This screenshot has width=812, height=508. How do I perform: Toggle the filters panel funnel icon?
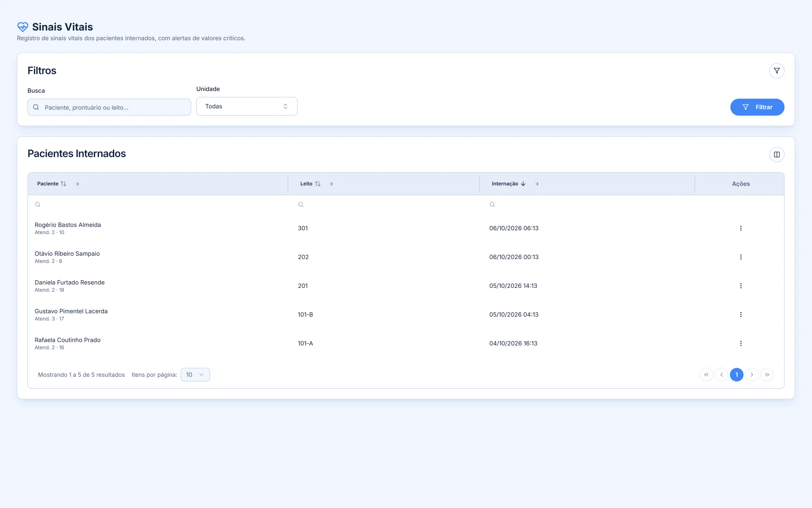(x=776, y=71)
